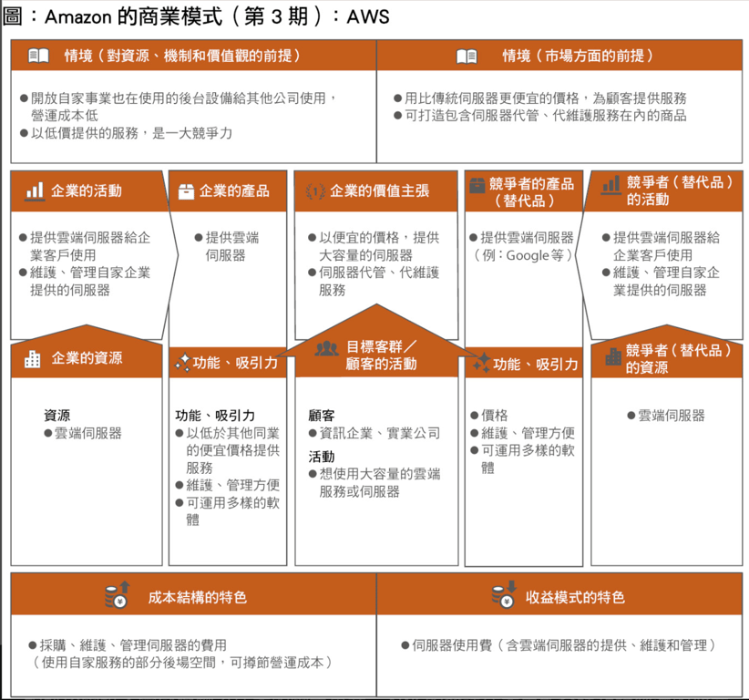The image size is (749, 700).
Task: Click the bold 活動 subheading
Action: pyautogui.click(x=322, y=457)
